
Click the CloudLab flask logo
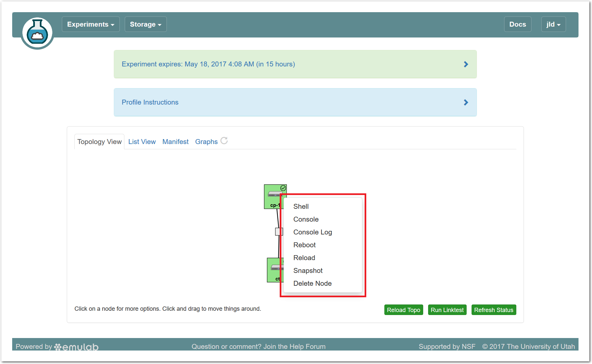pyautogui.click(x=37, y=33)
